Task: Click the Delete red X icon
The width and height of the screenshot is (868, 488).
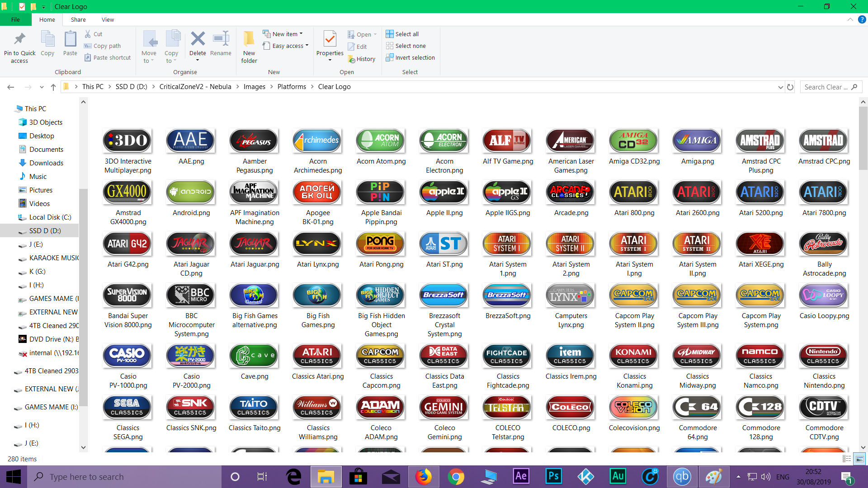Action: tap(198, 39)
